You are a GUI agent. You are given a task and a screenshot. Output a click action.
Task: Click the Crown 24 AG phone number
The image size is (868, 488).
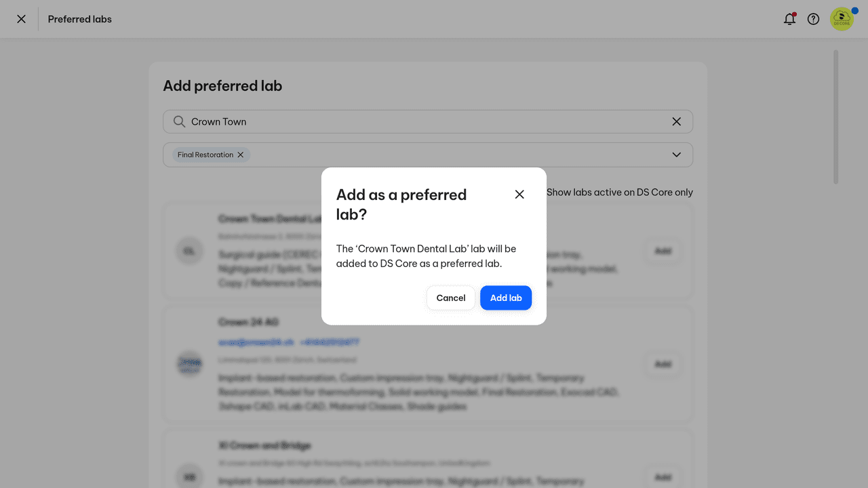(x=330, y=342)
